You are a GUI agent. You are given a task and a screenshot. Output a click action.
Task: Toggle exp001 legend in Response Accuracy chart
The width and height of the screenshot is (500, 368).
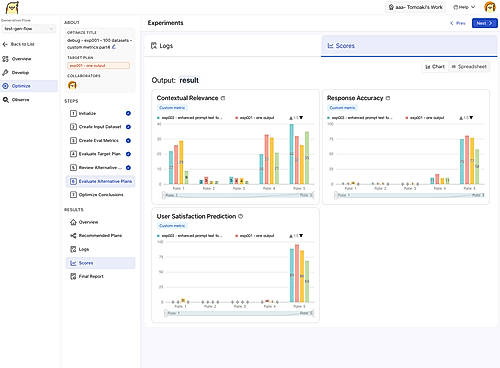pos(425,118)
